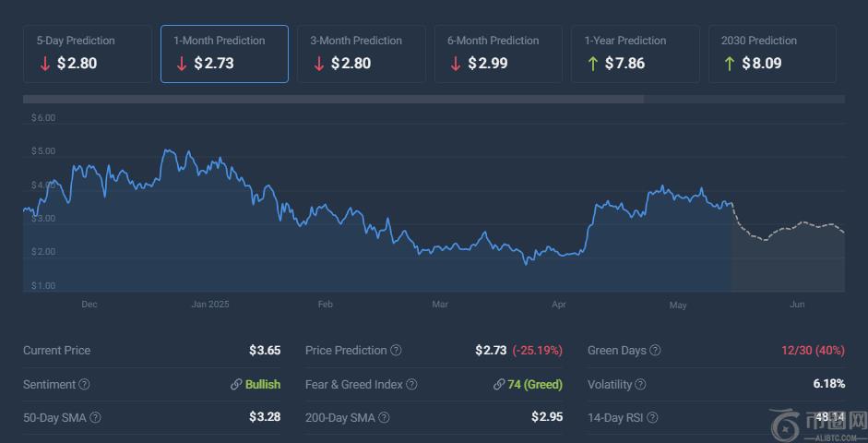Select the 1-Month Prediction tab
The height and width of the screenshot is (443, 868).
[224, 54]
